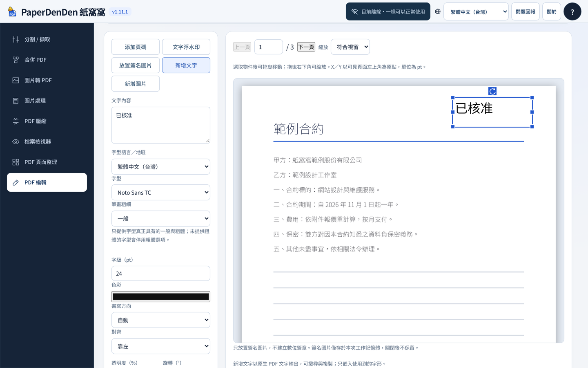Click the eye icon for 檔案檢視器

pos(16,141)
